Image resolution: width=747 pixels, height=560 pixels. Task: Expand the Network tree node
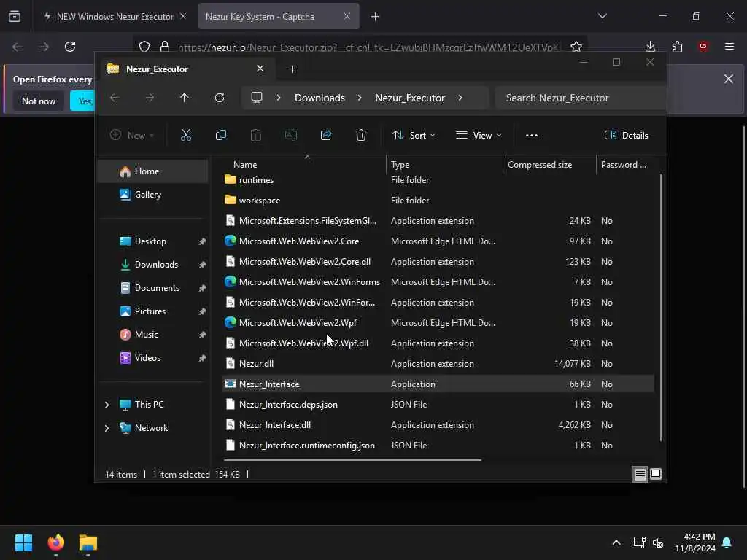[x=107, y=428]
